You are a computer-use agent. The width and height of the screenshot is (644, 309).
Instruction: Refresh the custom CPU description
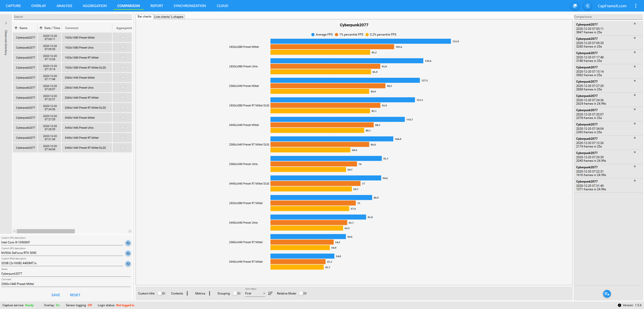(x=128, y=243)
